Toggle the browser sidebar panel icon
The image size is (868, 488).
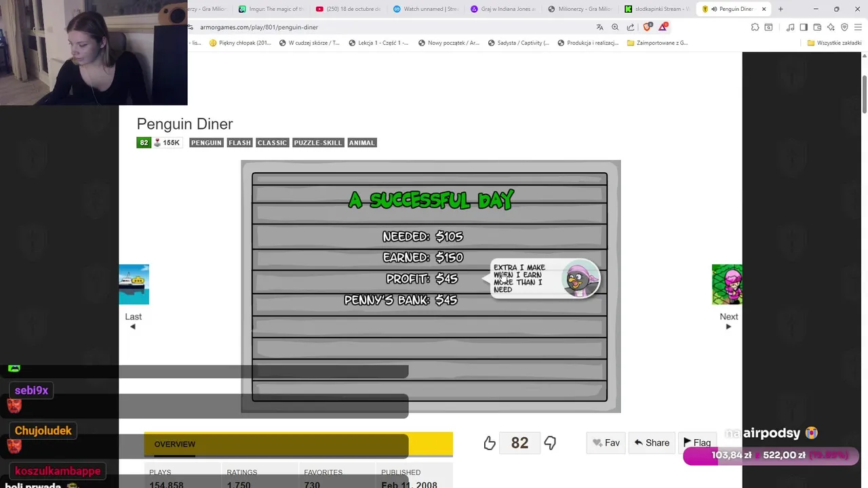click(x=804, y=27)
